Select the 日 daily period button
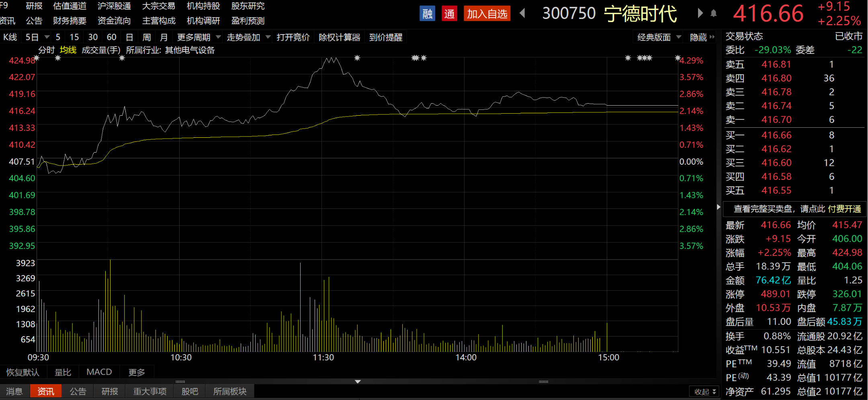Viewport: 868px width, 400px height. click(x=129, y=37)
